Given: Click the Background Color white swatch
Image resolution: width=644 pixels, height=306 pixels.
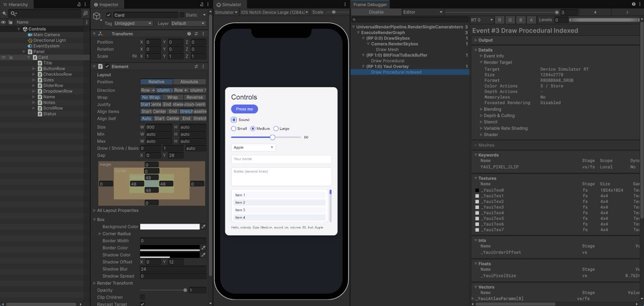Looking at the screenshot, I should (x=170, y=227).
